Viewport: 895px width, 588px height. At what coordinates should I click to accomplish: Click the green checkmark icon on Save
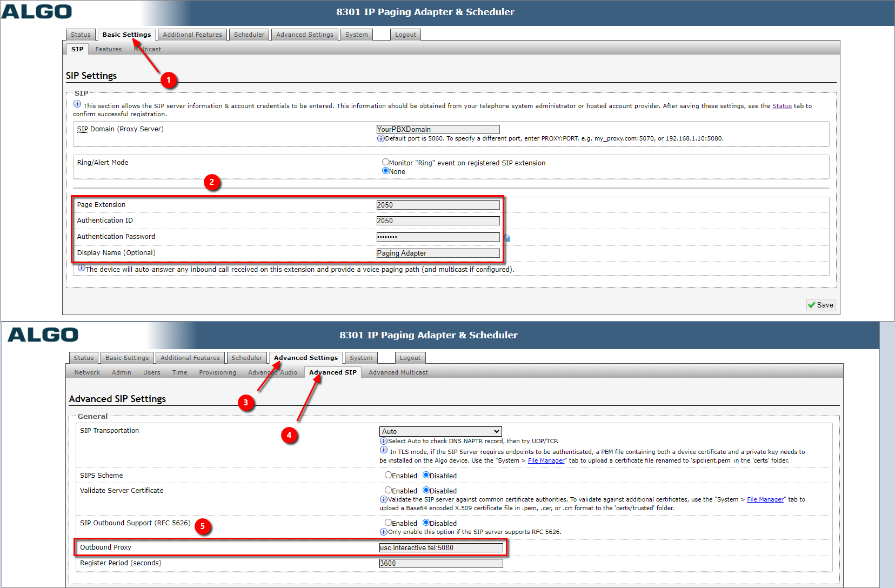coord(812,305)
